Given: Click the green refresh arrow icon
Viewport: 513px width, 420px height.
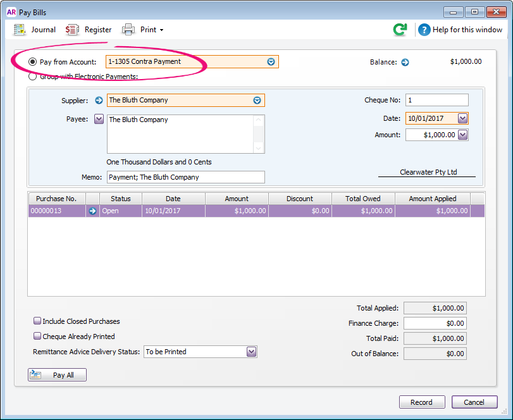Looking at the screenshot, I should point(400,30).
